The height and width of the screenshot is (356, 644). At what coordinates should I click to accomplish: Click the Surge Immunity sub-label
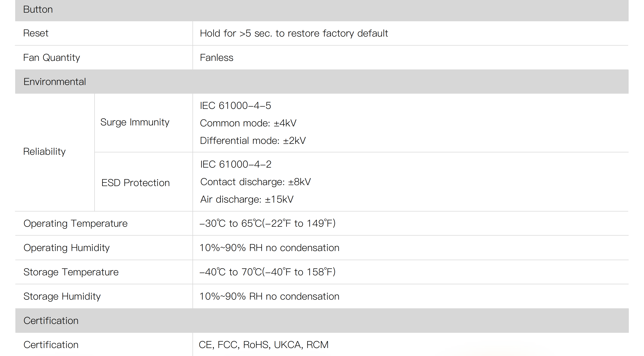pos(135,122)
